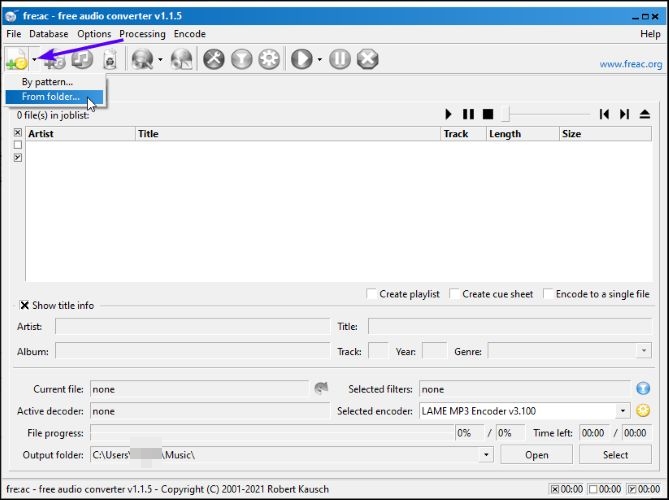The width and height of the screenshot is (669, 500).
Task: Enable the Create playlist checkbox
Action: click(x=372, y=294)
